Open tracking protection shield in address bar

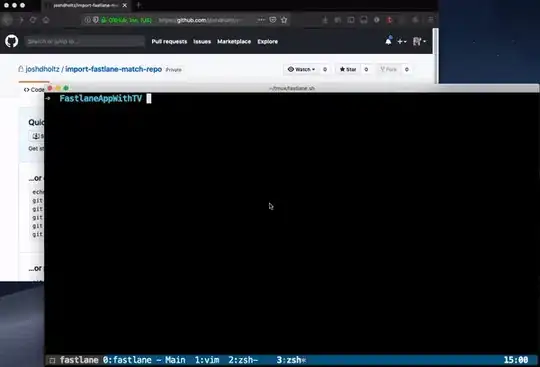point(96,20)
